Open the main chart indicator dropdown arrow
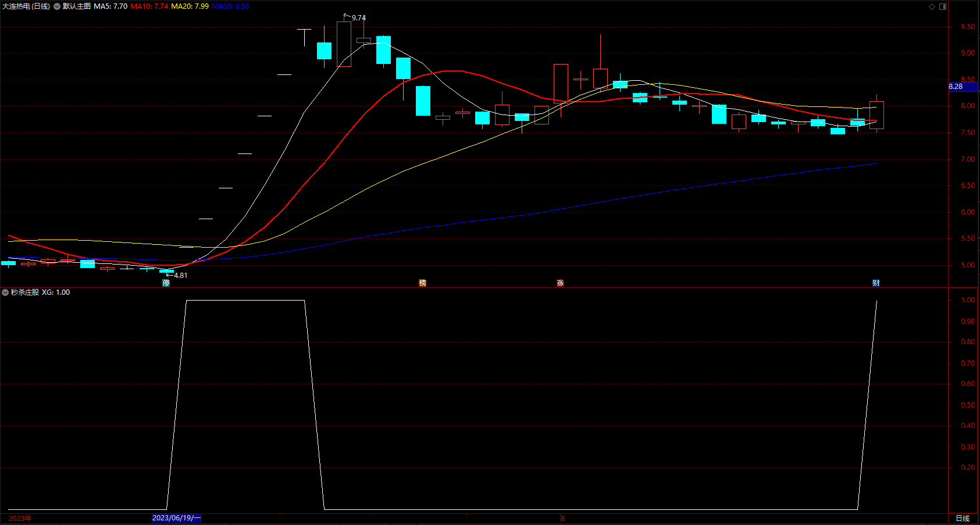The image size is (980, 525). (57, 6)
